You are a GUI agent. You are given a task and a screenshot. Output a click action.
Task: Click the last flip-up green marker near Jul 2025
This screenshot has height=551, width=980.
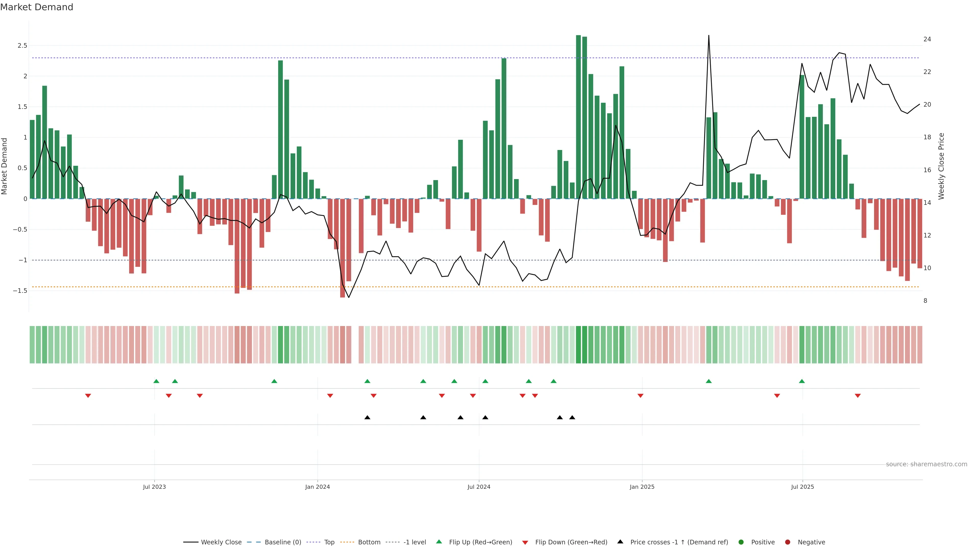click(802, 381)
